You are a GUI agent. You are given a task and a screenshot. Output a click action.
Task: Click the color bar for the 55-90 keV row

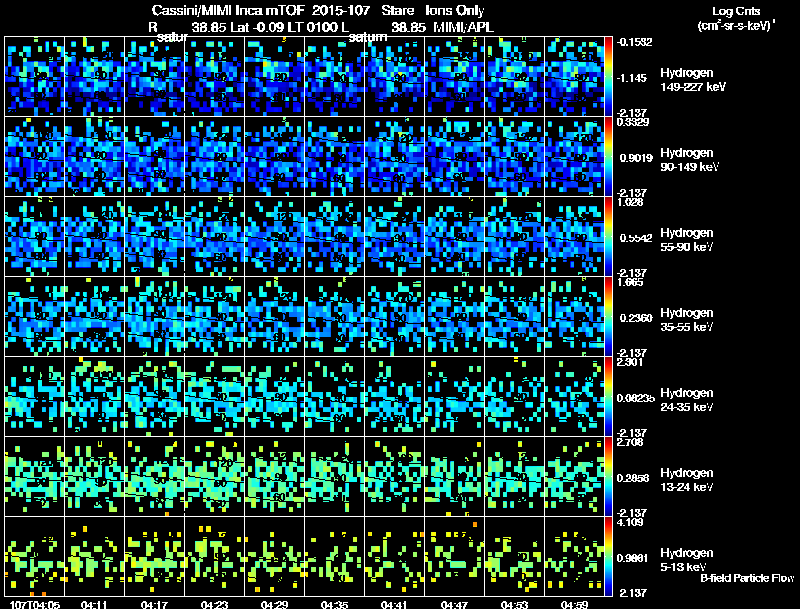(608, 237)
